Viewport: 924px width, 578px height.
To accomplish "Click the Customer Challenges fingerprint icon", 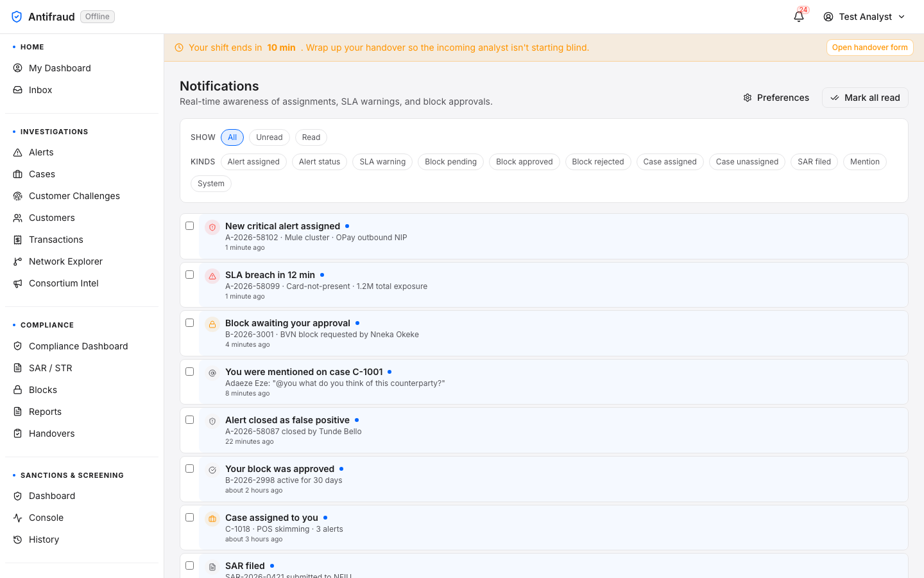I will (x=18, y=196).
